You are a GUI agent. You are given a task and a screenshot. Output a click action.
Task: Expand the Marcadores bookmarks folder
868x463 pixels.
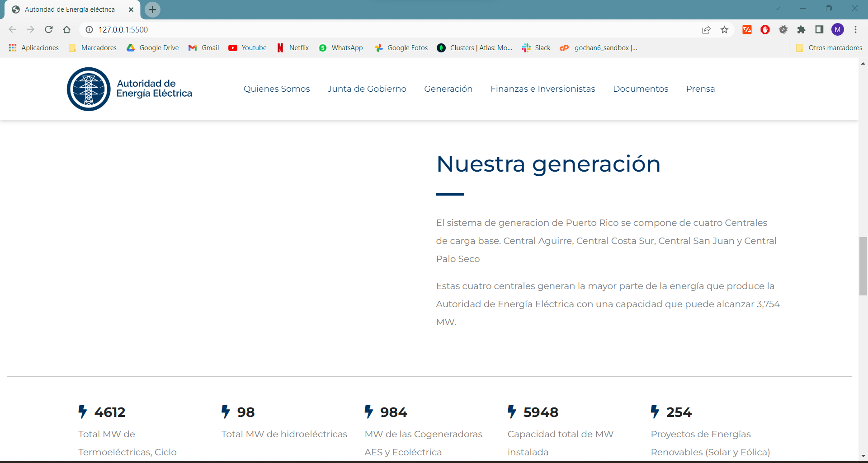click(93, 48)
